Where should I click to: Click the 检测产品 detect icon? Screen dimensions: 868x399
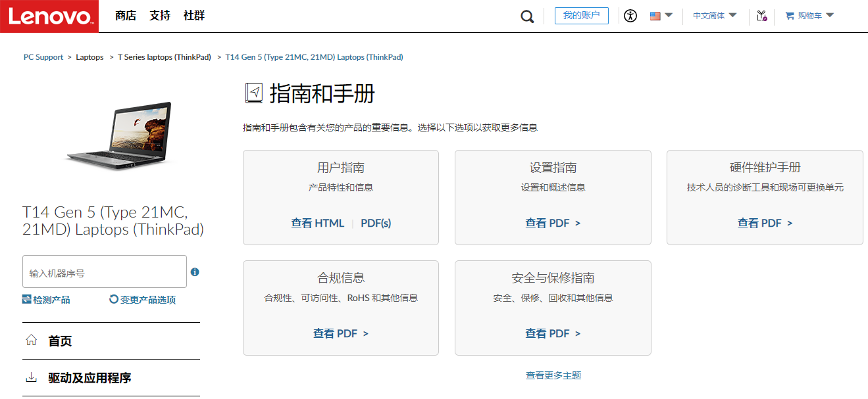point(26,299)
